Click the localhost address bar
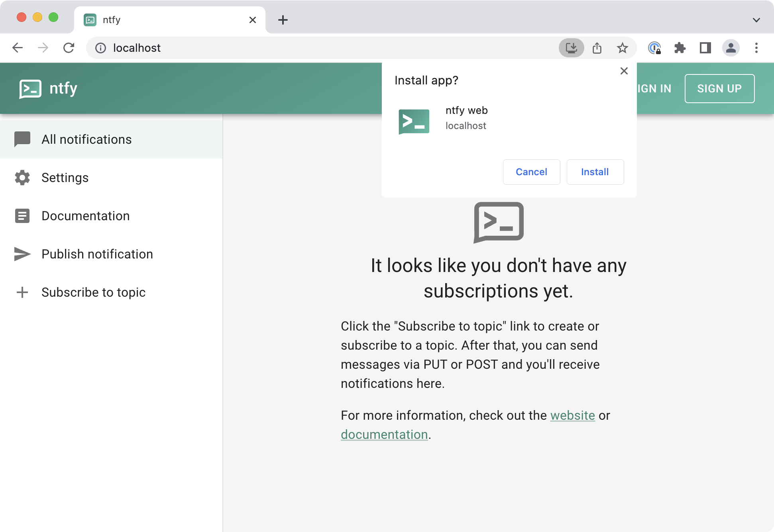The height and width of the screenshot is (532, 774). coord(319,48)
